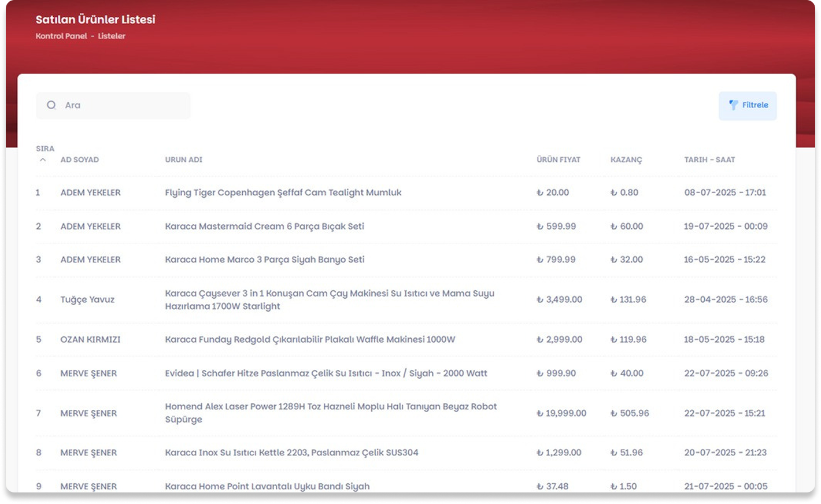Viewport: 821px width, 504px height.
Task: Focus the Ara search field
Action: (121, 106)
